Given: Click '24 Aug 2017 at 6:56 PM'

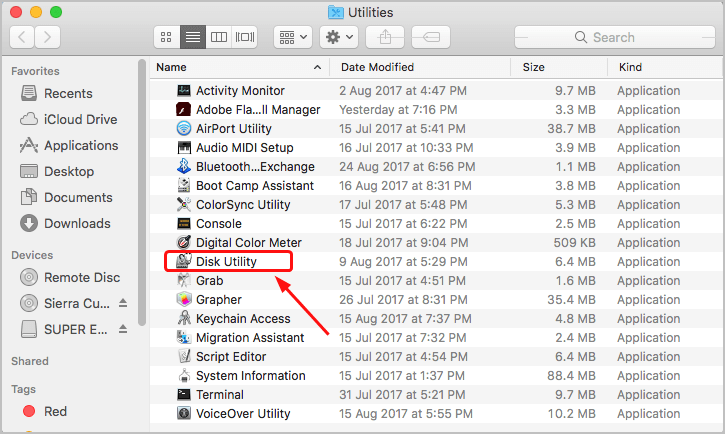Looking at the screenshot, I should [407, 166].
